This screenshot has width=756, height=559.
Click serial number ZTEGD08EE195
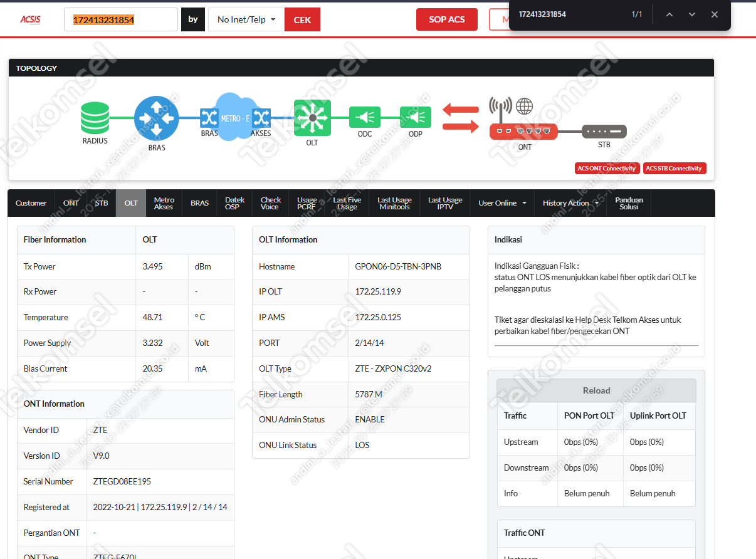click(x=122, y=481)
